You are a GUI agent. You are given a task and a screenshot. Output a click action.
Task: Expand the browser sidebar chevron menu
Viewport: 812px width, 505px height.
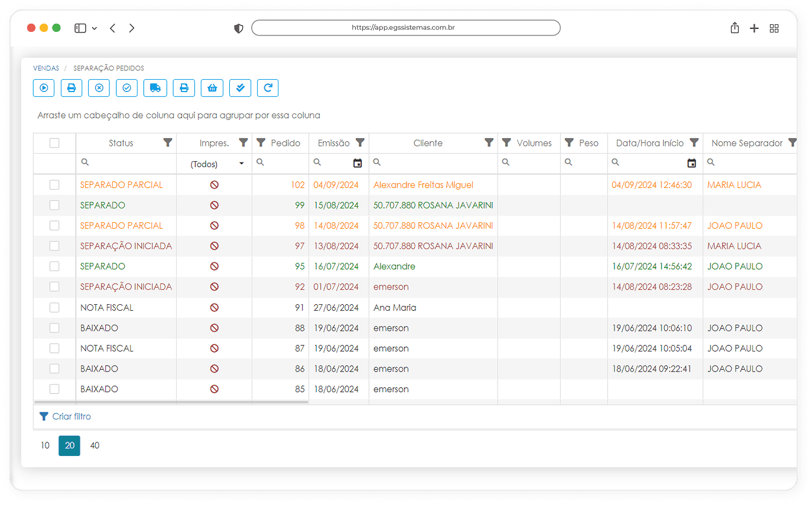95,28
